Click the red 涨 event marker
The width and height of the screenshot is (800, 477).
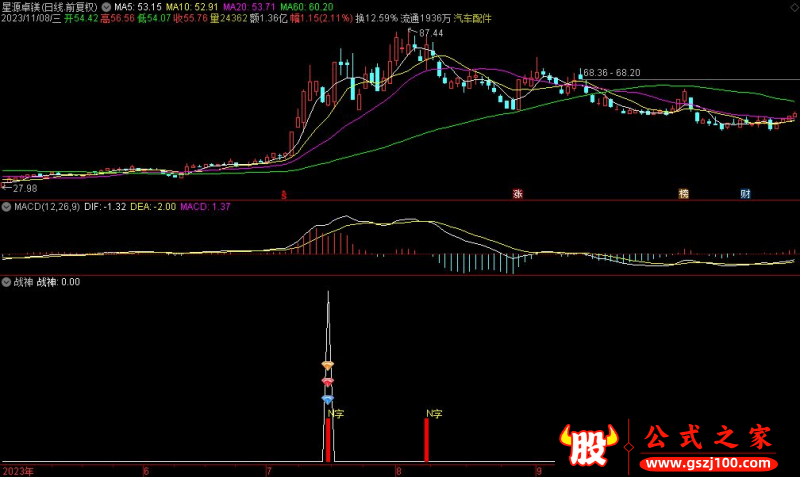[x=518, y=193]
